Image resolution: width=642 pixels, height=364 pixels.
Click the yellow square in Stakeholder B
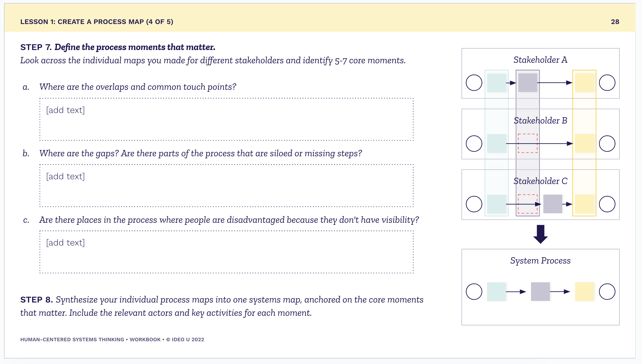(584, 143)
